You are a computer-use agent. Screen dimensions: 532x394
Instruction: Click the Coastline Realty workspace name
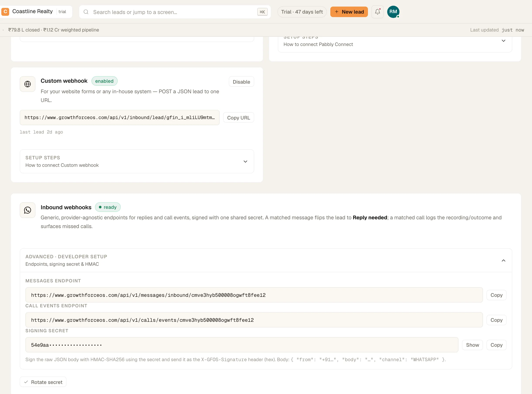point(32,11)
